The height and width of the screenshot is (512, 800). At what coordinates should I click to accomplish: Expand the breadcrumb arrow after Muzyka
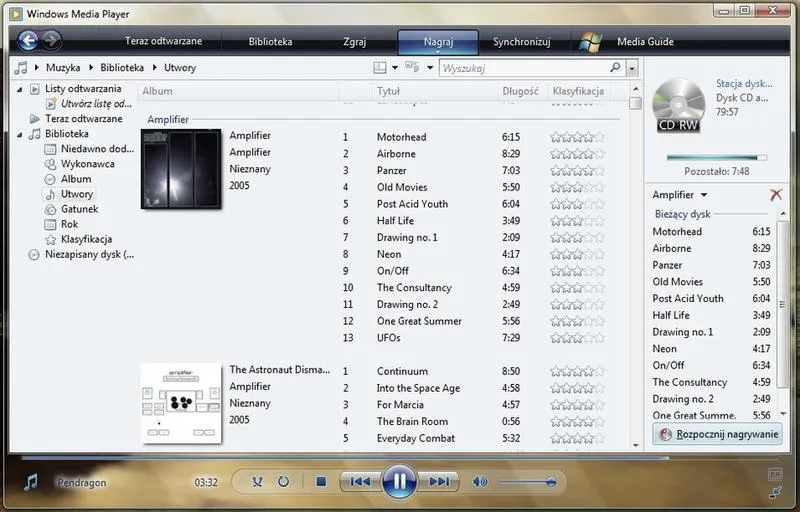point(90,67)
